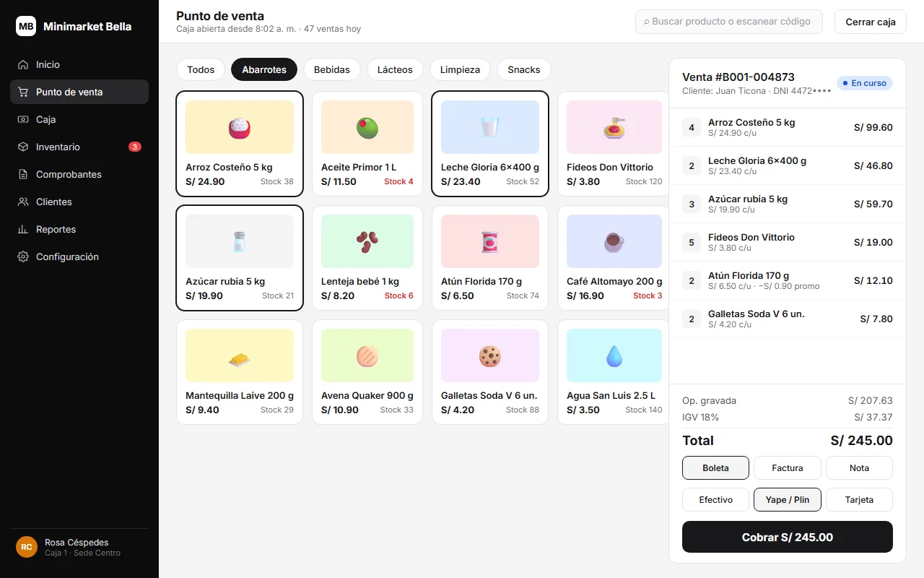Viewport: 924px width, 578px height.
Task: Open Configuración gear icon
Action: pos(23,256)
